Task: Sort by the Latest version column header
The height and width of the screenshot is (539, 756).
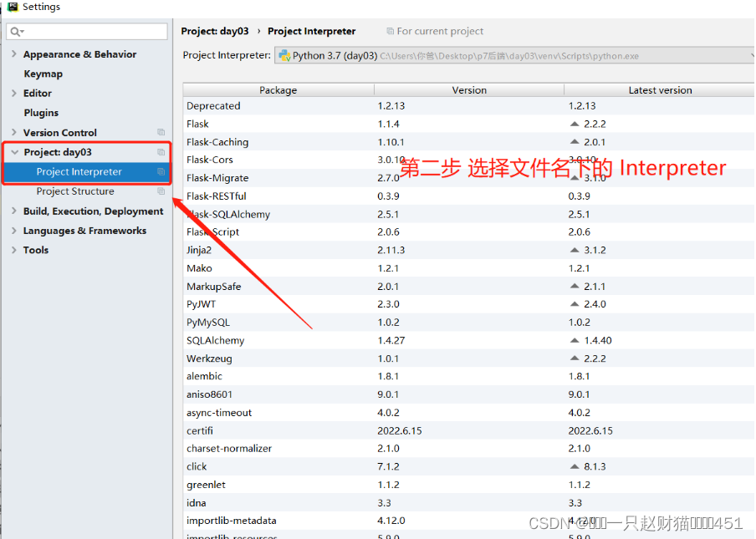Action: 660,90
